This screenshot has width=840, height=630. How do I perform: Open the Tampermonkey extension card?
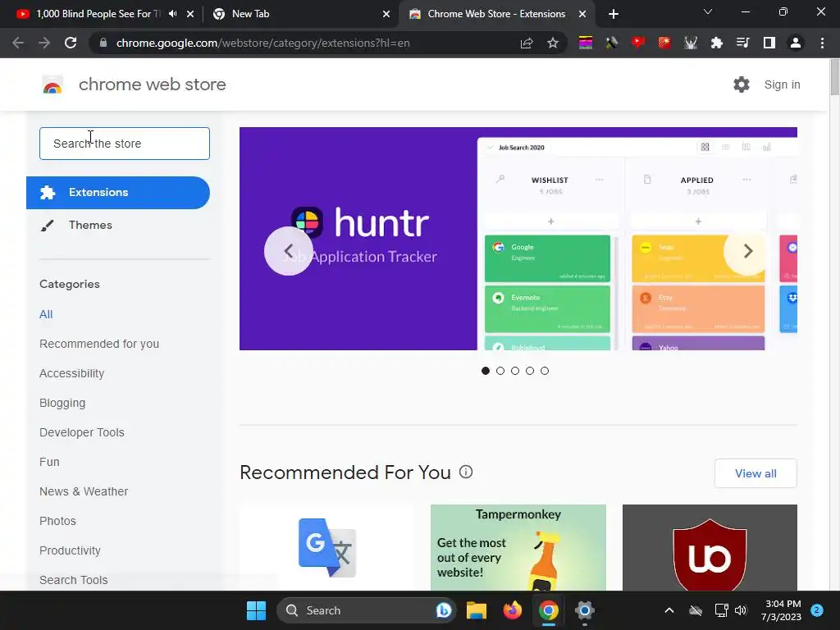(x=518, y=547)
